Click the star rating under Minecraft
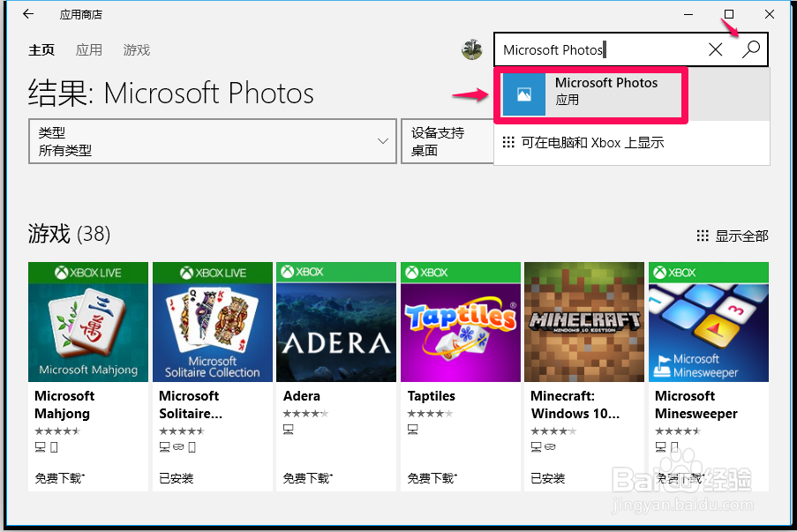 (553, 431)
